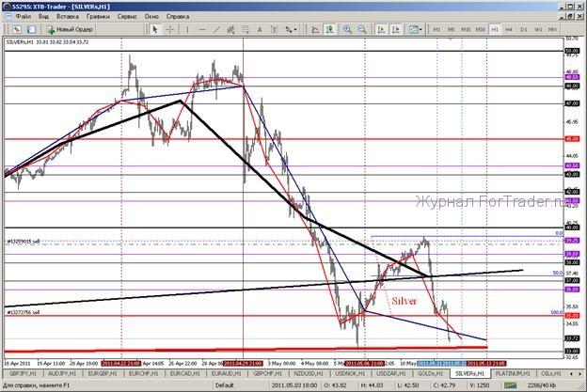Open the Файл menu
Image resolution: width=587 pixels, height=392 pixels.
click(x=24, y=17)
